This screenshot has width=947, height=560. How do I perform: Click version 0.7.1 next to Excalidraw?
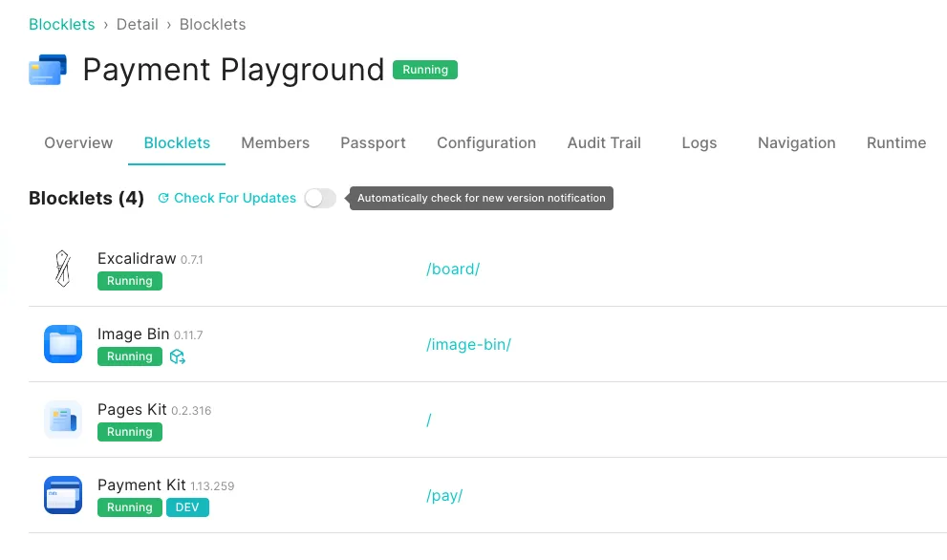click(191, 260)
